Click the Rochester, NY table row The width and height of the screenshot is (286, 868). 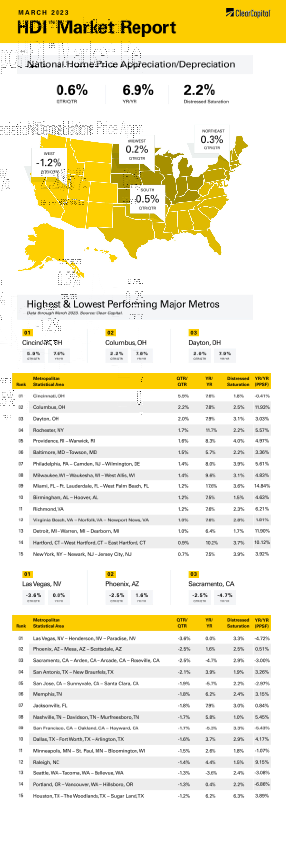coord(141,430)
